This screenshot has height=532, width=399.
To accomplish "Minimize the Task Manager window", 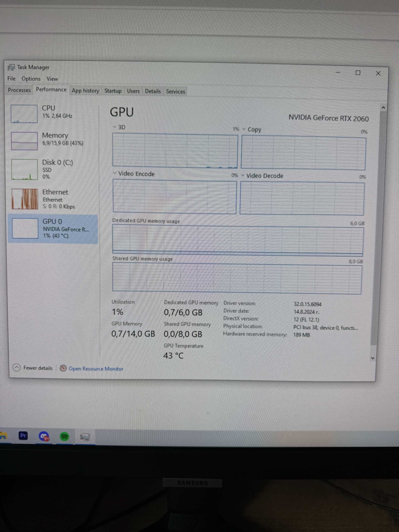I will coord(338,72).
